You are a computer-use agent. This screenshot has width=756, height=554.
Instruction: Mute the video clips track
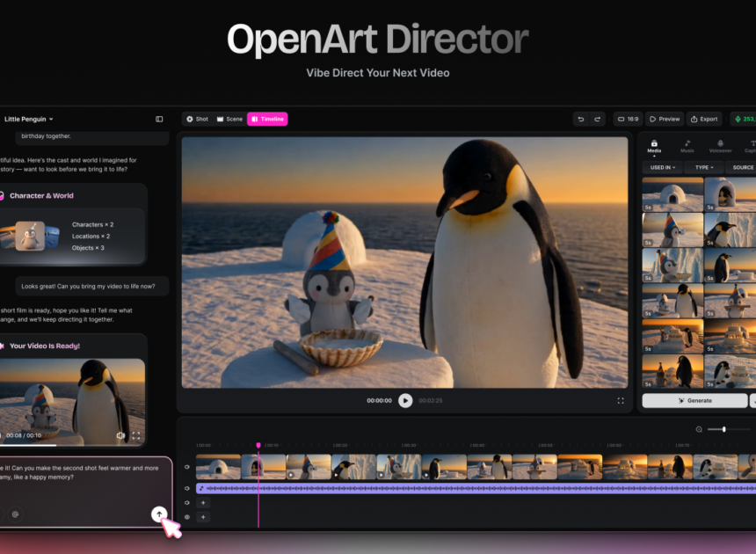[187, 467]
